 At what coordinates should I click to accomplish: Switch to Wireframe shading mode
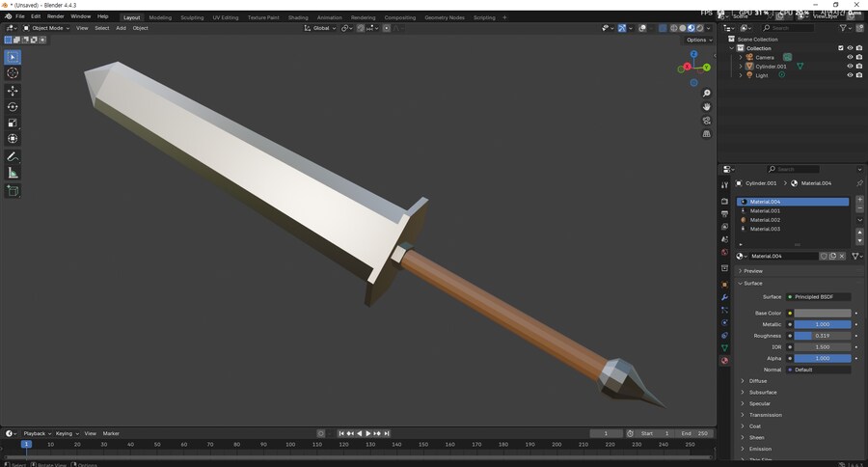click(x=674, y=28)
